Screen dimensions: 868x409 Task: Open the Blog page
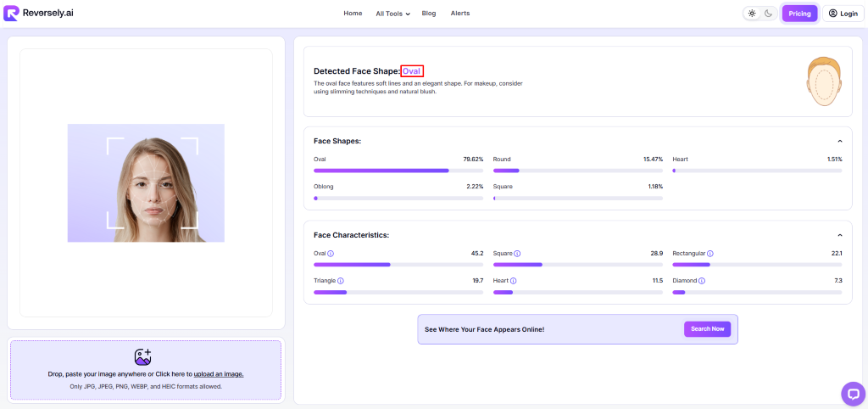coord(429,14)
